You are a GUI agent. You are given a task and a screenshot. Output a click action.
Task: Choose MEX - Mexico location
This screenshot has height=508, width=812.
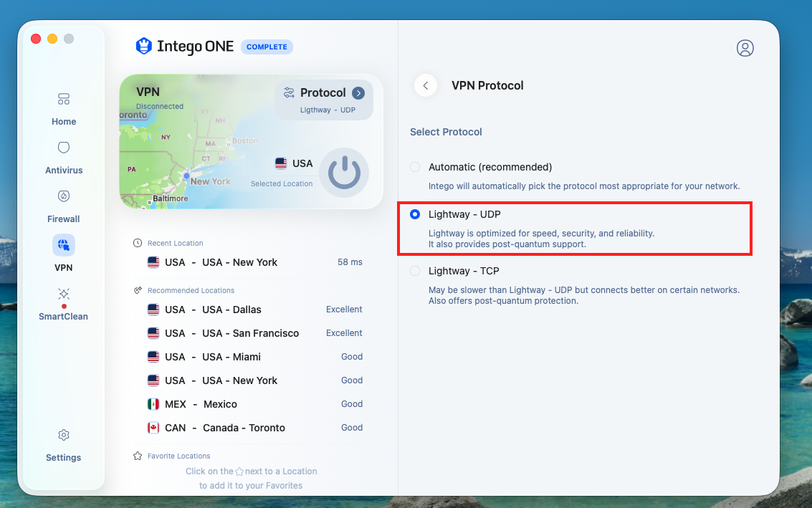pos(255,404)
